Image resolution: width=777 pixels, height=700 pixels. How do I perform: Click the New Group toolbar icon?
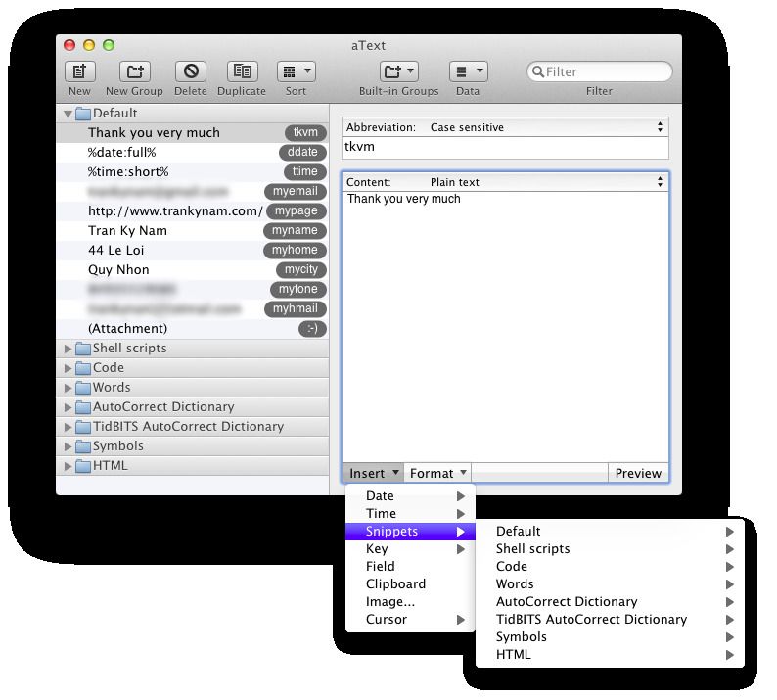tap(135, 71)
